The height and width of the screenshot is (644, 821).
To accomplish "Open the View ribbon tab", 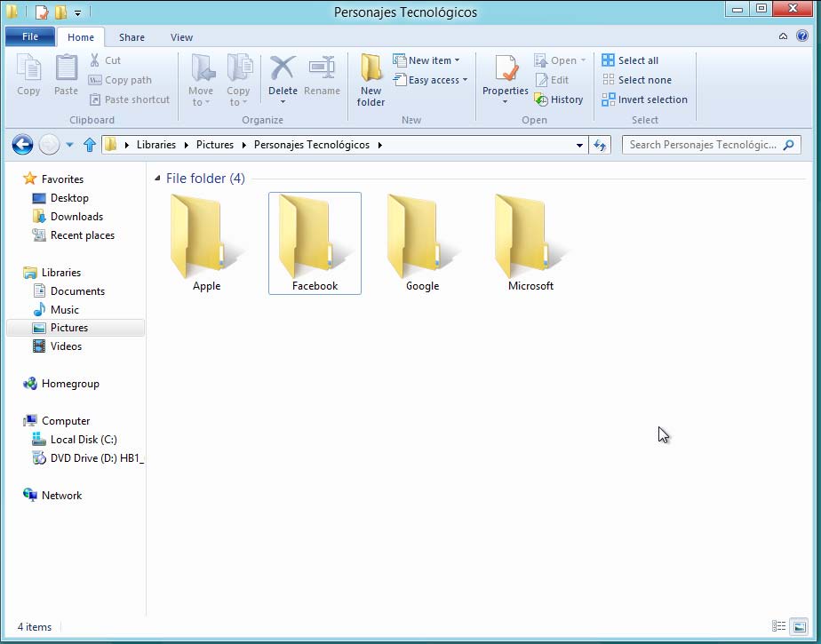I will click(x=181, y=37).
